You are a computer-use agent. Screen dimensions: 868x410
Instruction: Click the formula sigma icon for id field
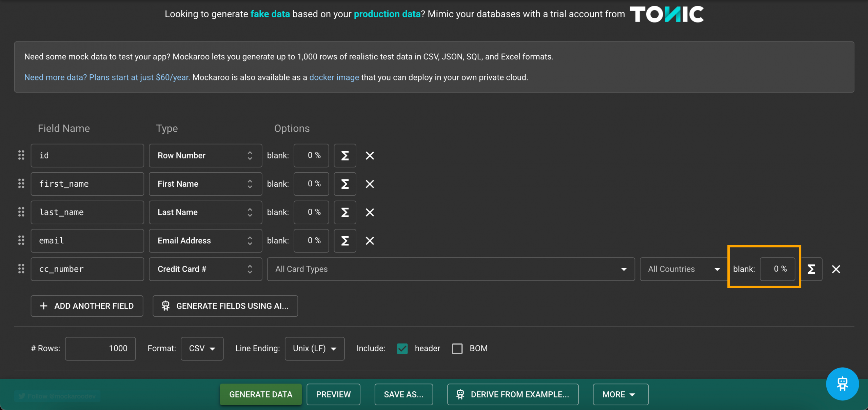coord(345,155)
